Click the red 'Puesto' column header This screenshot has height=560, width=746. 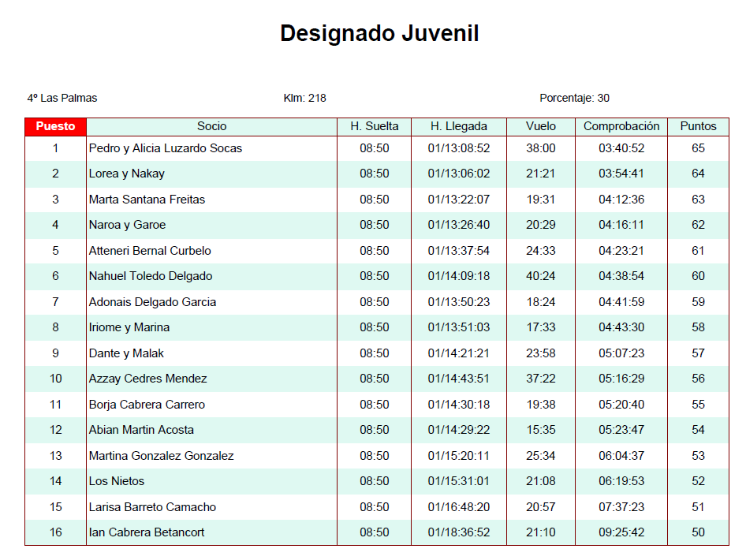56,126
